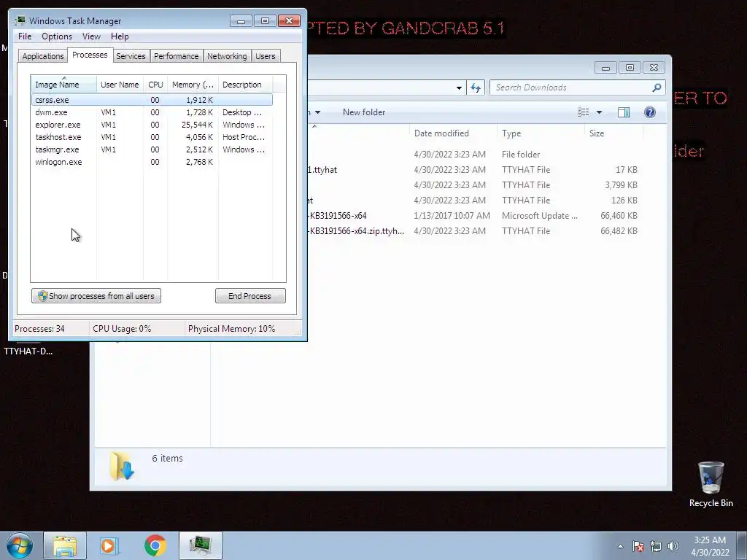Open the network tray icon
Viewport: 747px width, 560px height.
(x=656, y=546)
